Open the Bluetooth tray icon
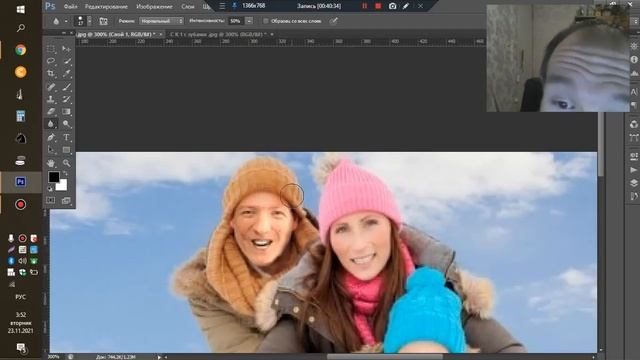Viewport: 640px width, 360px height. [11, 261]
